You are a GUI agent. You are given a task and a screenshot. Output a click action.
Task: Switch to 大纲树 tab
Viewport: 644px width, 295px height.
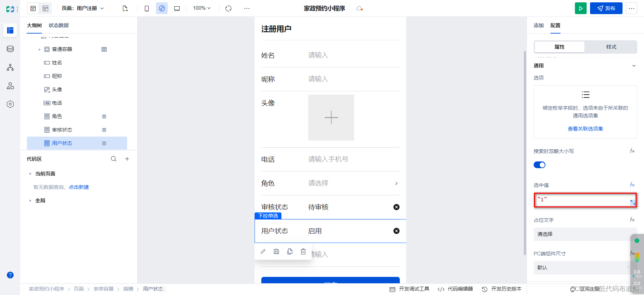point(34,26)
